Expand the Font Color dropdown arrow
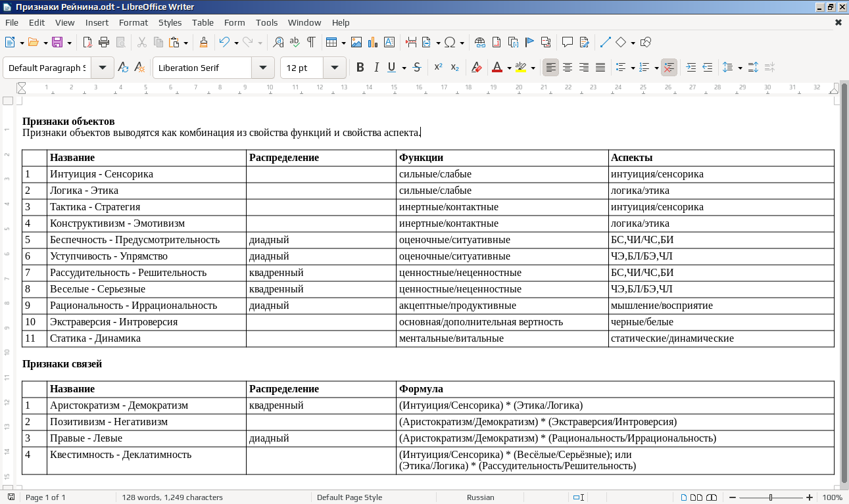This screenshot has height=504, width=849. point(509,68)
